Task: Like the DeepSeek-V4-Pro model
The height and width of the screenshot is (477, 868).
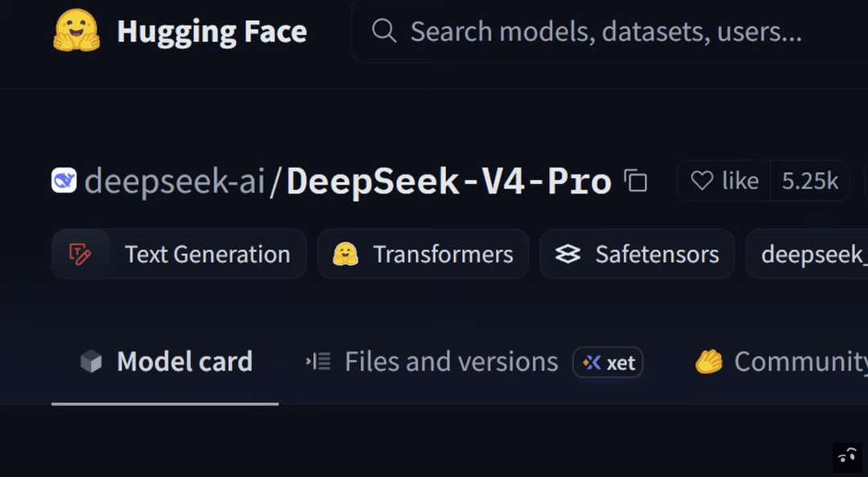Action: click(724, 181)
